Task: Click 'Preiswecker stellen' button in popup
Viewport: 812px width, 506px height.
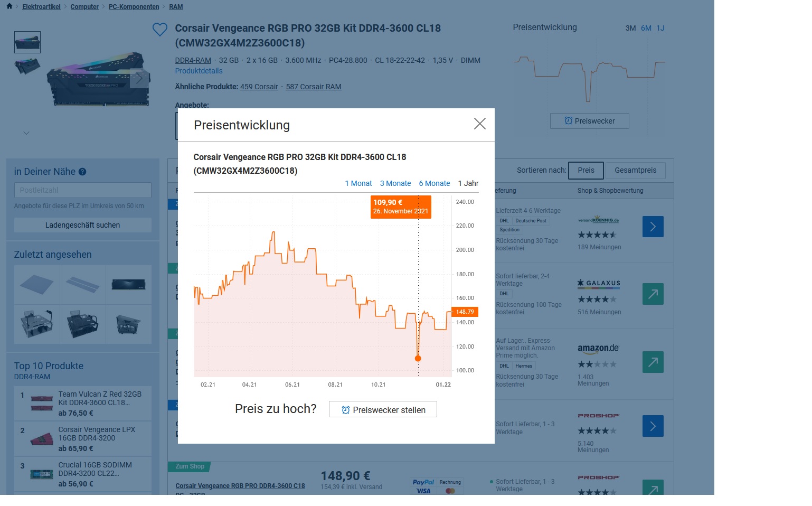Action: click(383, 410)
